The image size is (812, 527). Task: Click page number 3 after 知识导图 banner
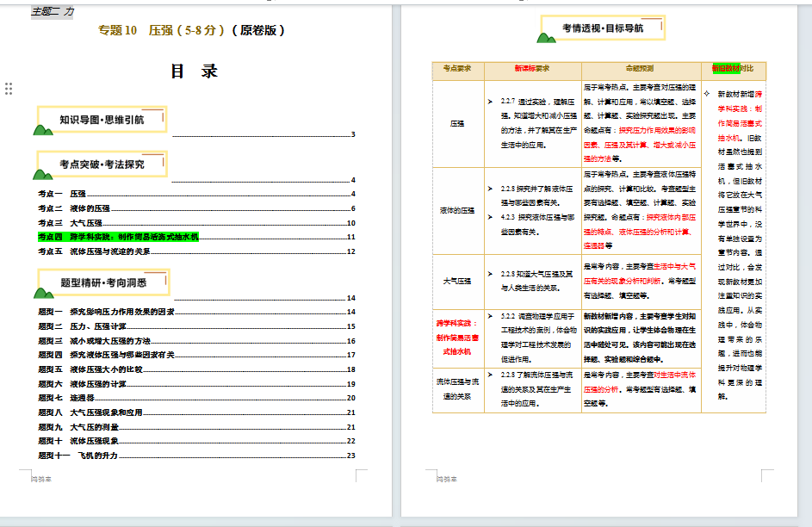pos(353,134)
